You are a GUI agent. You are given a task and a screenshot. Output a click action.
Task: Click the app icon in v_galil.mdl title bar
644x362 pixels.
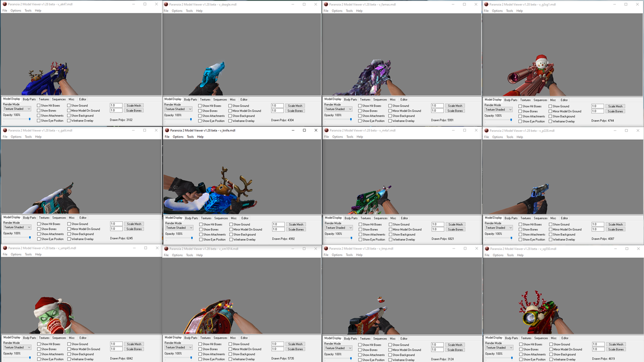coord(5,130)
